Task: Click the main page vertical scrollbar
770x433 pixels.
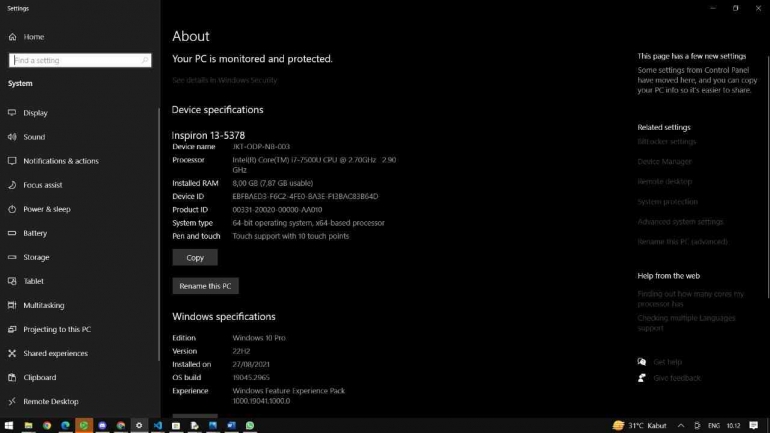Action: [x=768, y=177]
